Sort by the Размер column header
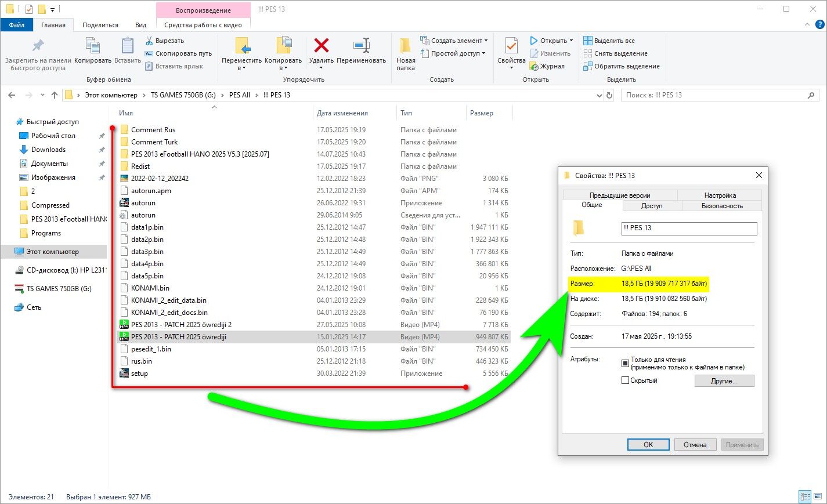This screenshot has height=504, width=827. pyautogui.click(x=482, y=113)
